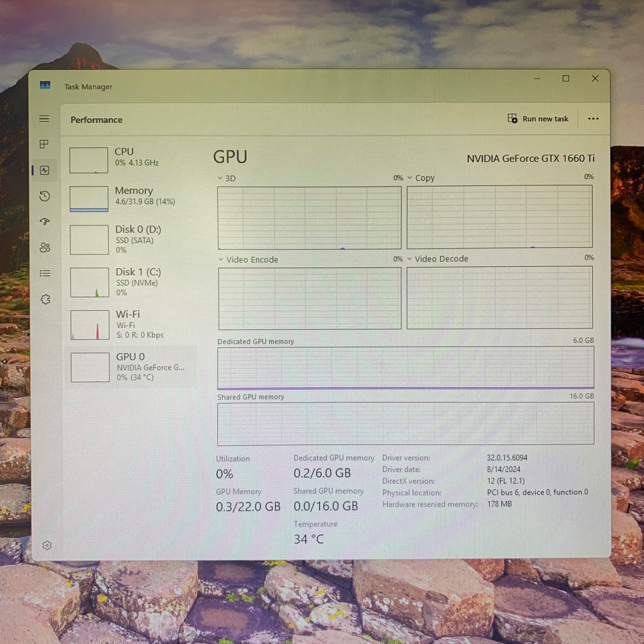Open App history clock icon
This screenshot has width=644, height=644.
[45, 196]
